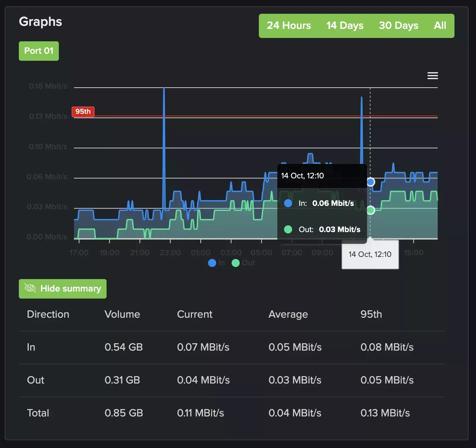This screenshot has height=448, width=476.
Task: Click the Graphs heading
Action: (40, 21)
